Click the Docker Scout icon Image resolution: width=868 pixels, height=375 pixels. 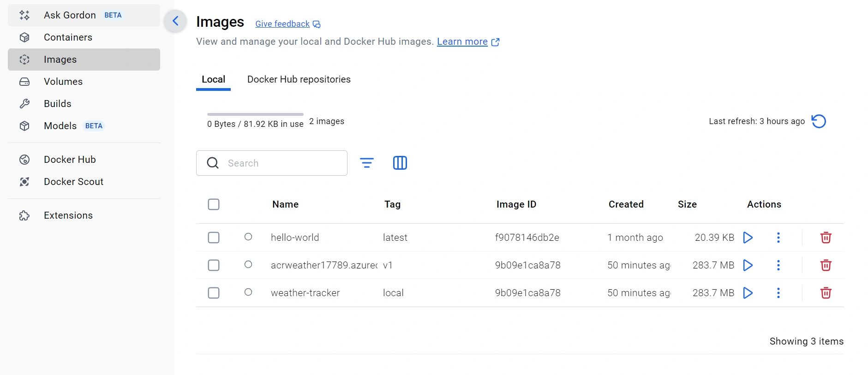[x=24, y=182]
